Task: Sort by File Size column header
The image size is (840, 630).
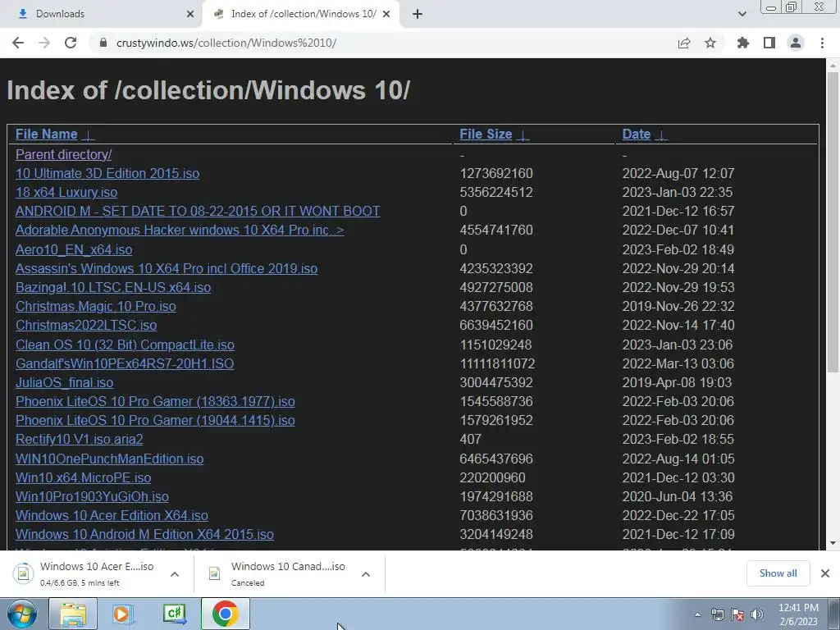Action: [x=486, y=134]
